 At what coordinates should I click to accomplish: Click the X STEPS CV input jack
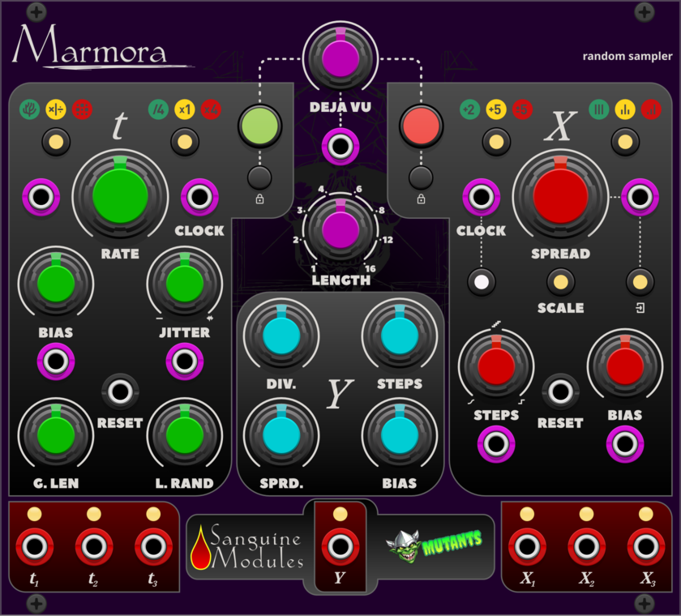[496, 444]
